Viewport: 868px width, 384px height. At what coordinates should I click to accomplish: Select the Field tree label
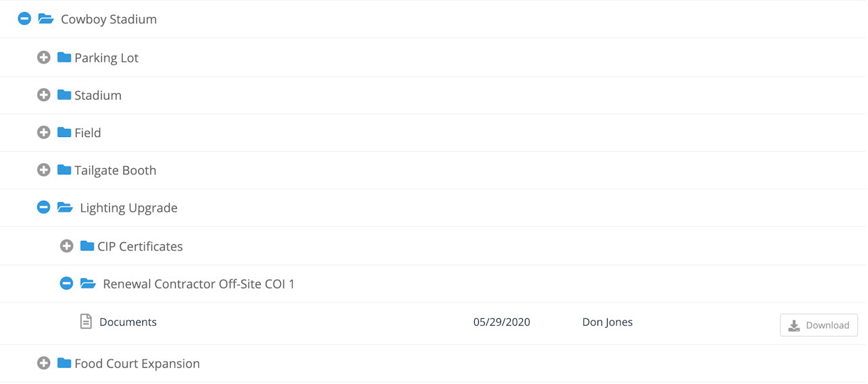[x=87, y=133]
